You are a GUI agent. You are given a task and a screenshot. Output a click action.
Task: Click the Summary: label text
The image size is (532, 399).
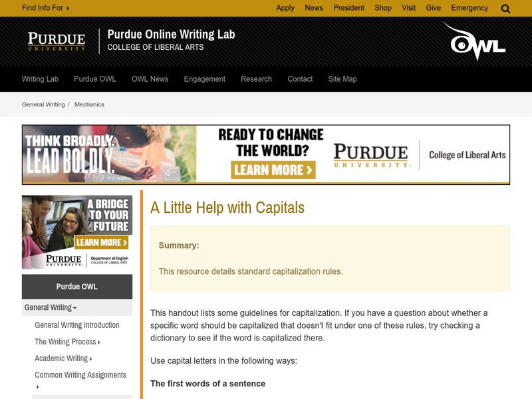point(179,245)
